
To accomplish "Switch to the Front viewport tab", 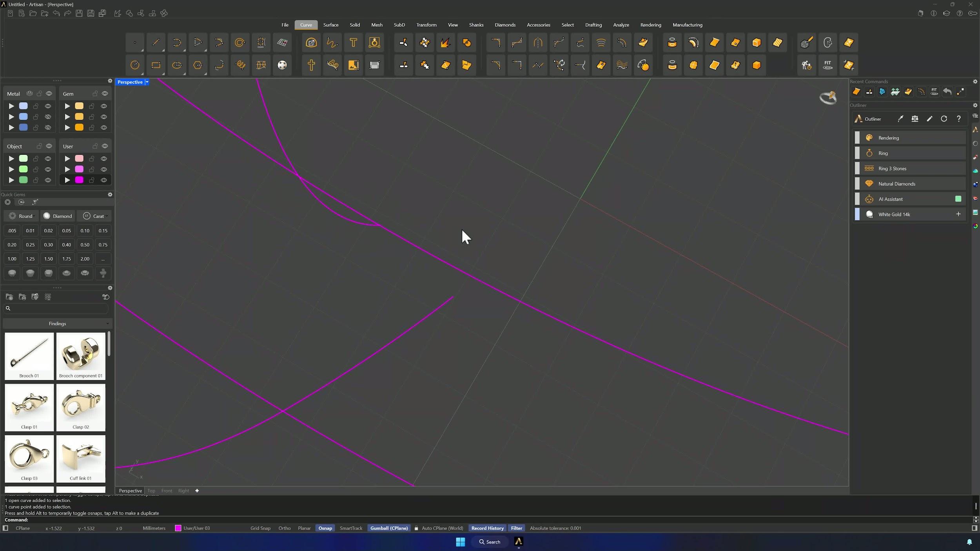I will (167, 491).
